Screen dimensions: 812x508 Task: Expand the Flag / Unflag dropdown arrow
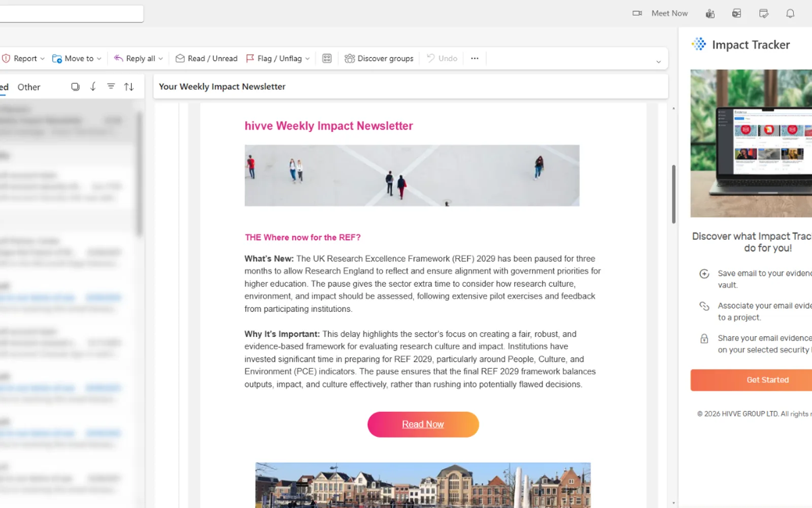tap(308, 59)
